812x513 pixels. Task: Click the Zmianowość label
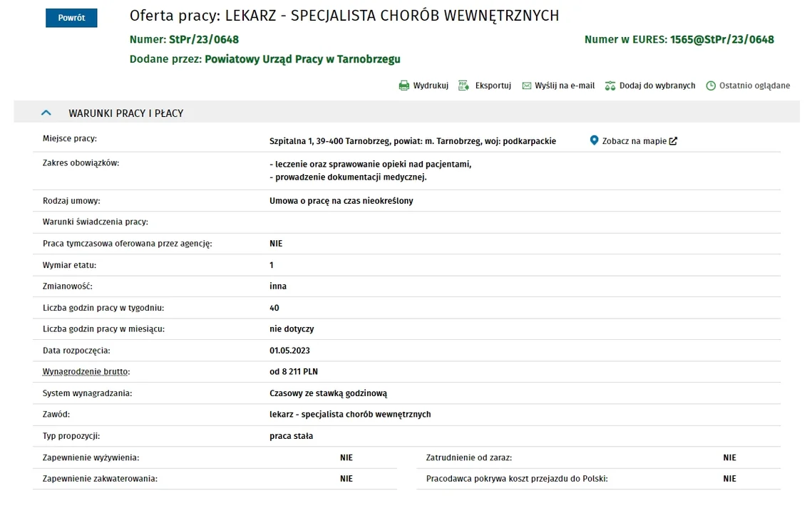(67, 286)
